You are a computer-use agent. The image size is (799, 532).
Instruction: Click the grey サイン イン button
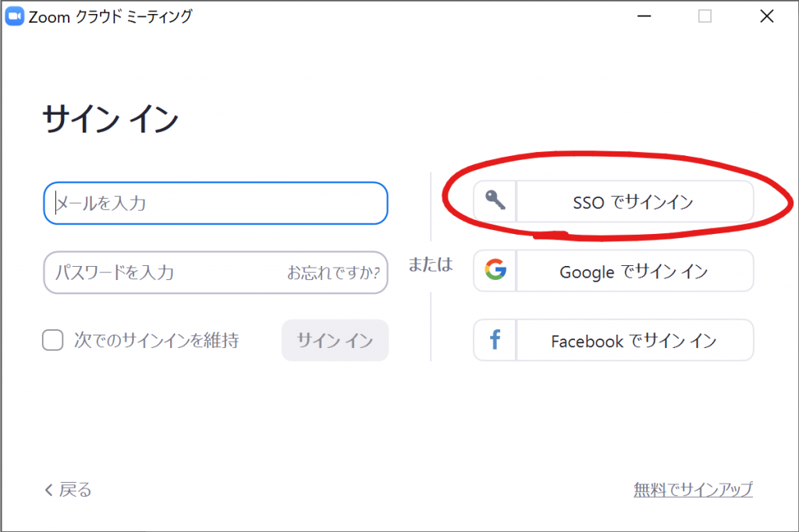tap(335, 340)
